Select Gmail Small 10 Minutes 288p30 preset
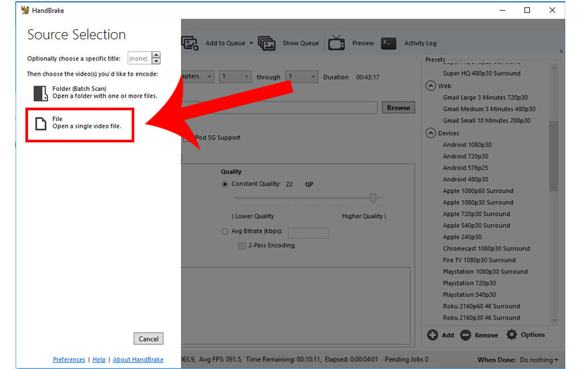 486,121
